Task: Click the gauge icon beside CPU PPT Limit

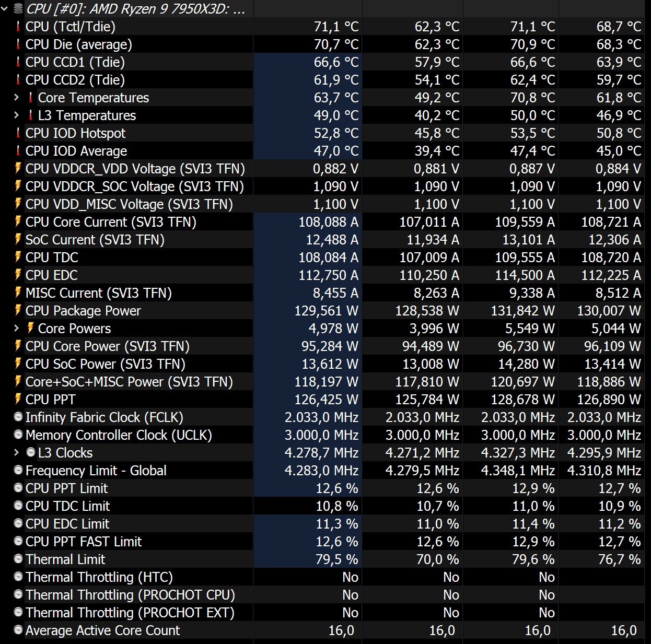Action: [18, 488]
